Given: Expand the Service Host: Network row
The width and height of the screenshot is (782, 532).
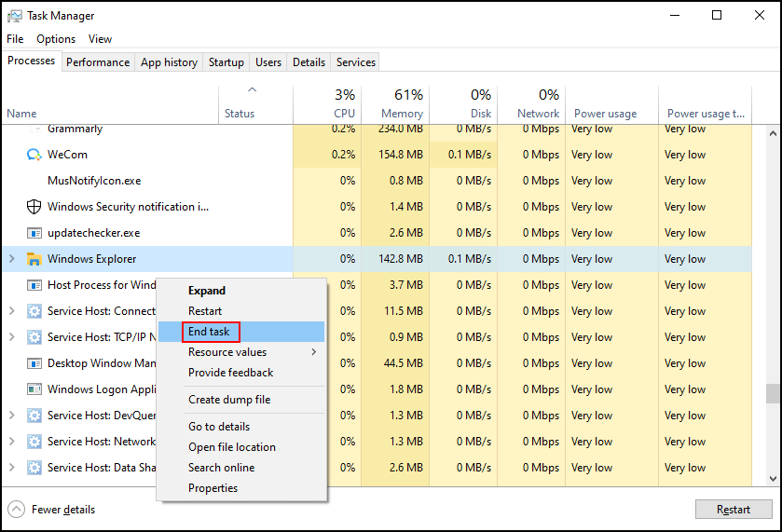Looking at the screenshot, I should [x=12, y=442].
